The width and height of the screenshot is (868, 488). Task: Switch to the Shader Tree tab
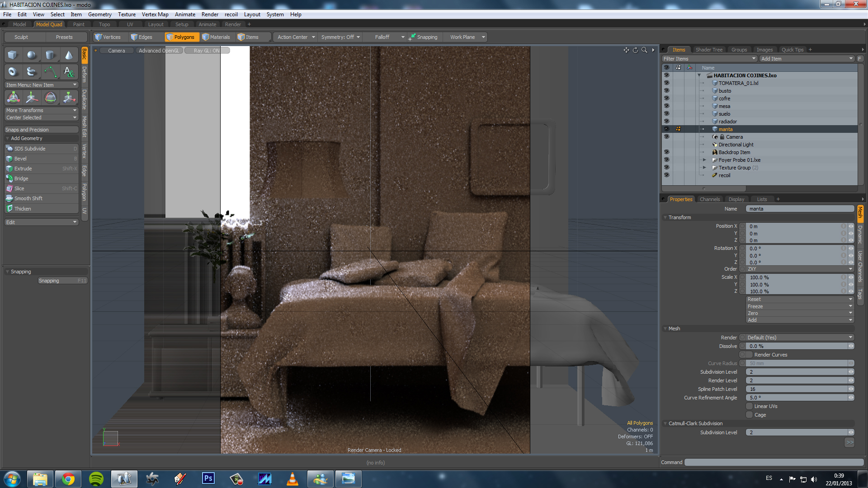(708, 50)
